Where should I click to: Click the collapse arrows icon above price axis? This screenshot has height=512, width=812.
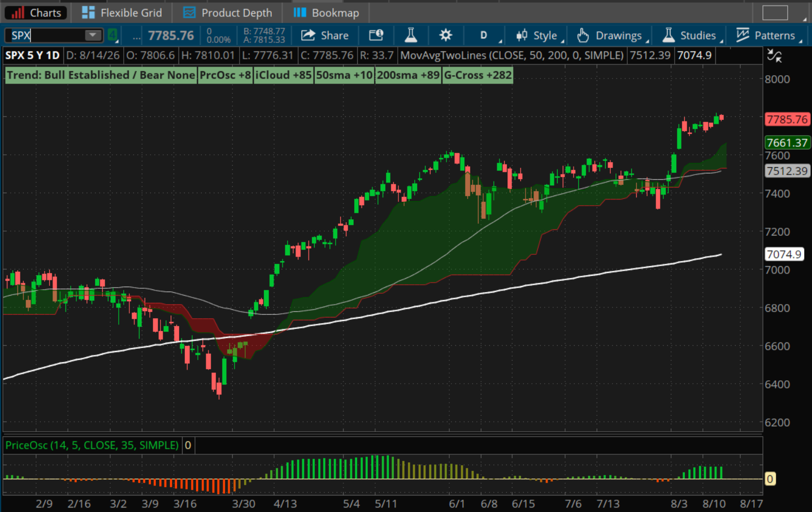(774, 55)
